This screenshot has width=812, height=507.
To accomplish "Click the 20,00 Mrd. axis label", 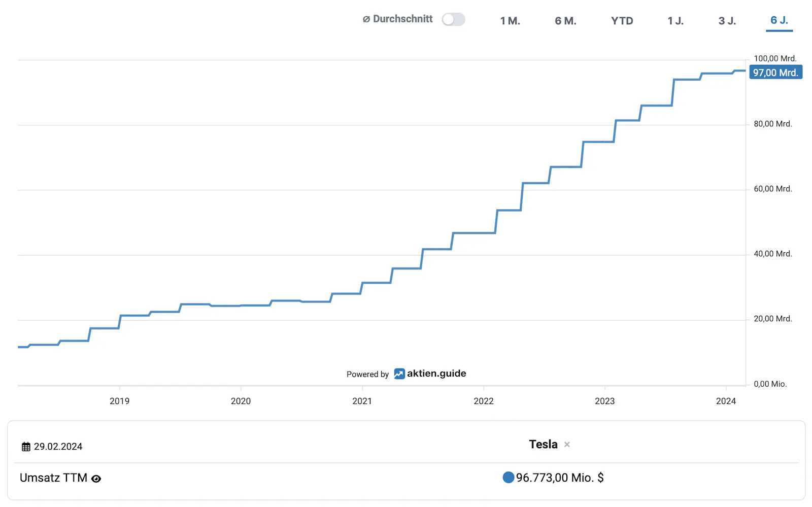I will tap(773, 319).
